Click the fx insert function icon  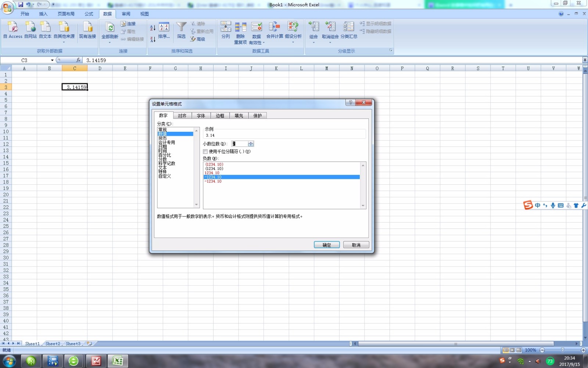(x=78, y=60)
